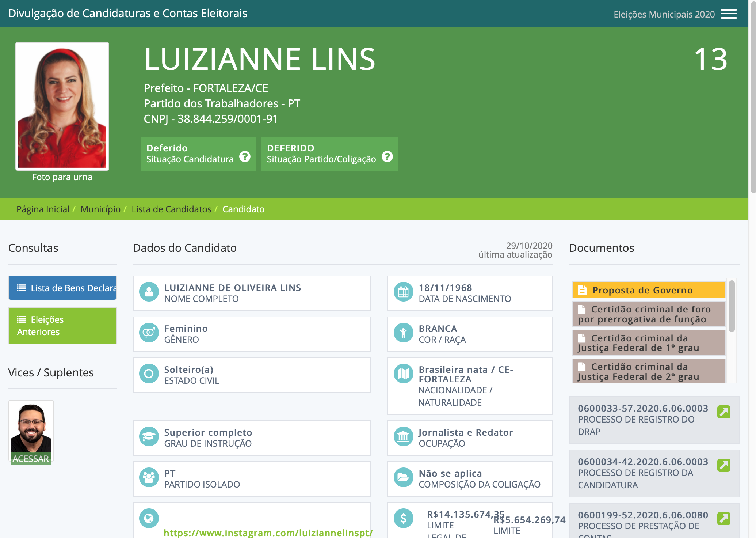The image size is (756, 538).
Task: Click candidate number 13
Action: pos(711,59)
